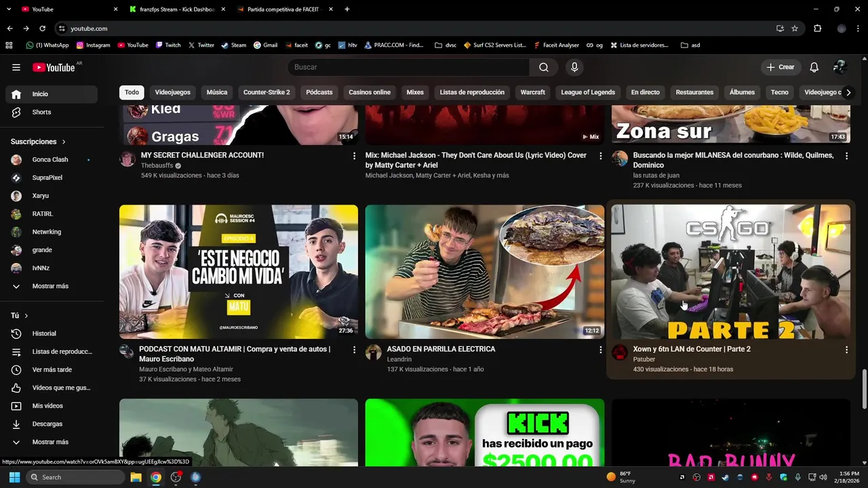Open Descargas in sidebar
Screen dimensions: 868x488
[52, 424]
